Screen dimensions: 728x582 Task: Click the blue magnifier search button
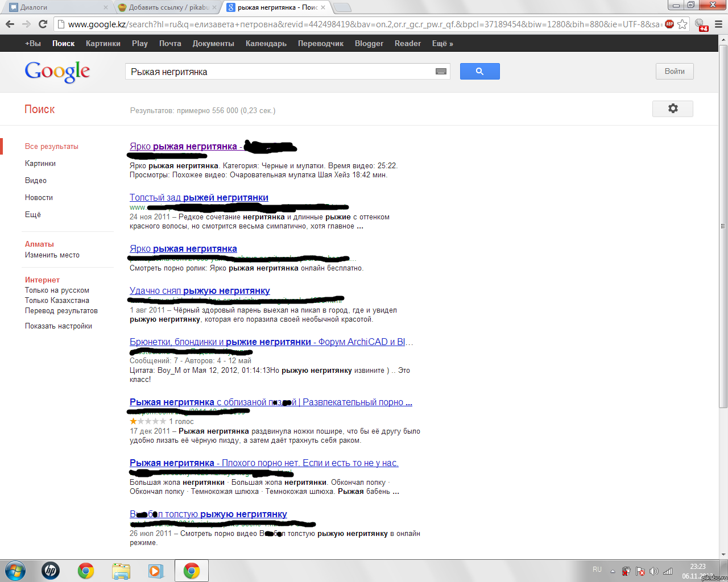479,71
